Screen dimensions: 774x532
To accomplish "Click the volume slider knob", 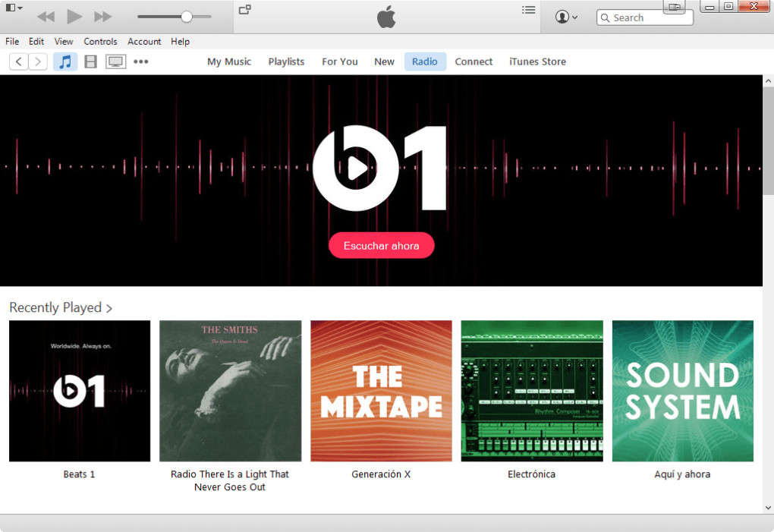I will coord(186,17).
